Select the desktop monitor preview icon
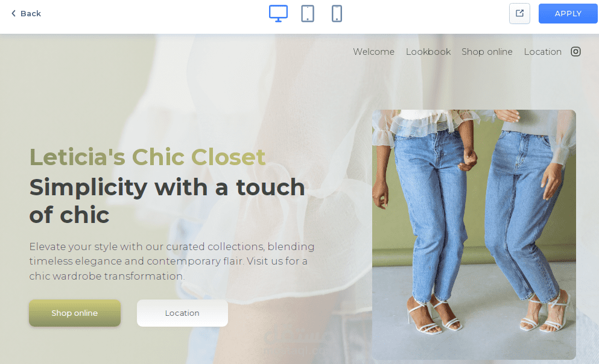 point(278,14)
